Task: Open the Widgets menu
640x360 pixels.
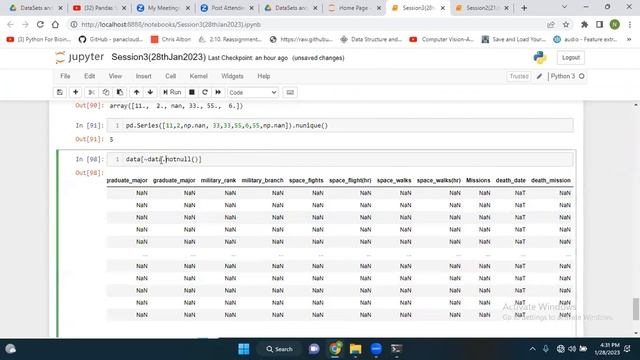Action: pyautogui.click(x=232, y=76)
